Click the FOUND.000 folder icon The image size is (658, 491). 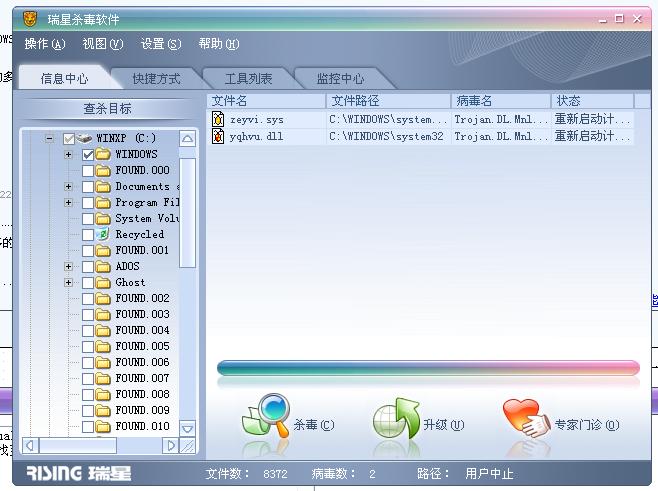(102, 170)
